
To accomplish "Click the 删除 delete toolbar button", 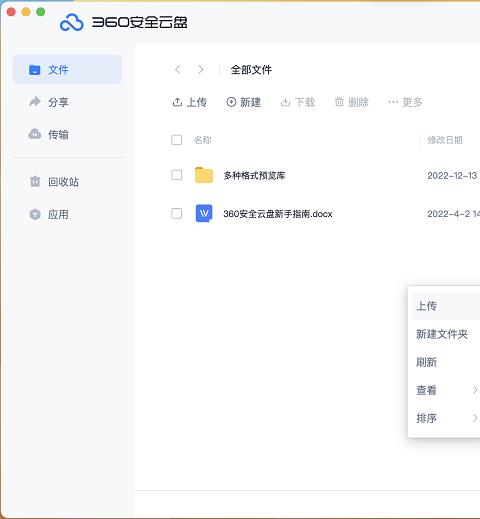I will pos(352,102).
